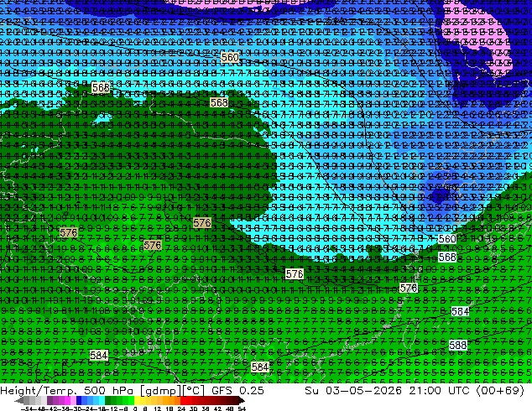Click the (00+69) forecast hour label
This screenshot has height=411, width=532.
(500, 391)
